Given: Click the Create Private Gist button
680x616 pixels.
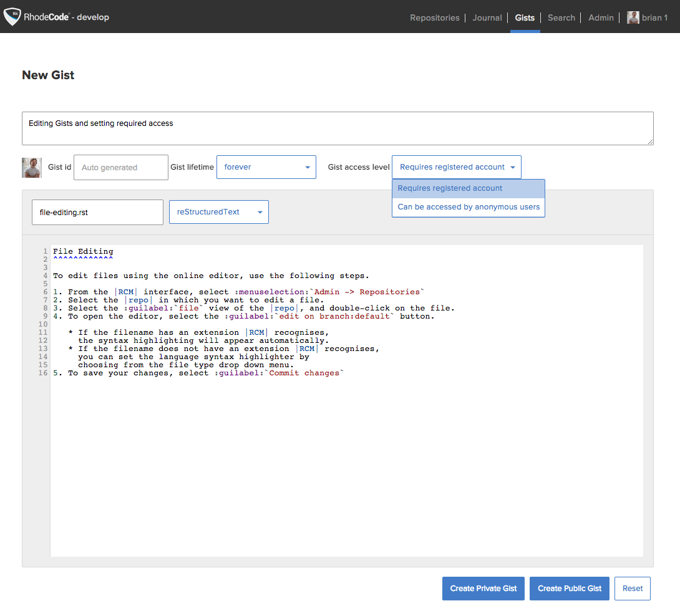Looking at the screenshot, I should 483,589.
